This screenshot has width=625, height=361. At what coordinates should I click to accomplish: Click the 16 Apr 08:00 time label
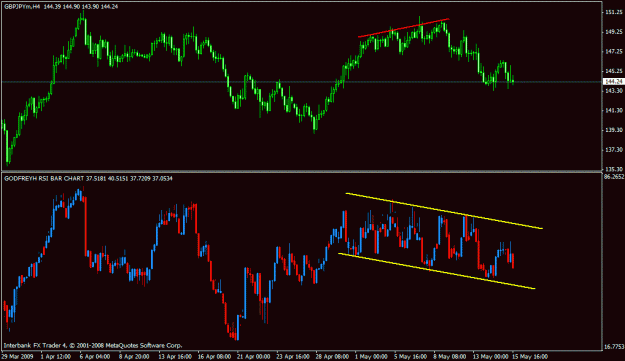tap(214, 356)
